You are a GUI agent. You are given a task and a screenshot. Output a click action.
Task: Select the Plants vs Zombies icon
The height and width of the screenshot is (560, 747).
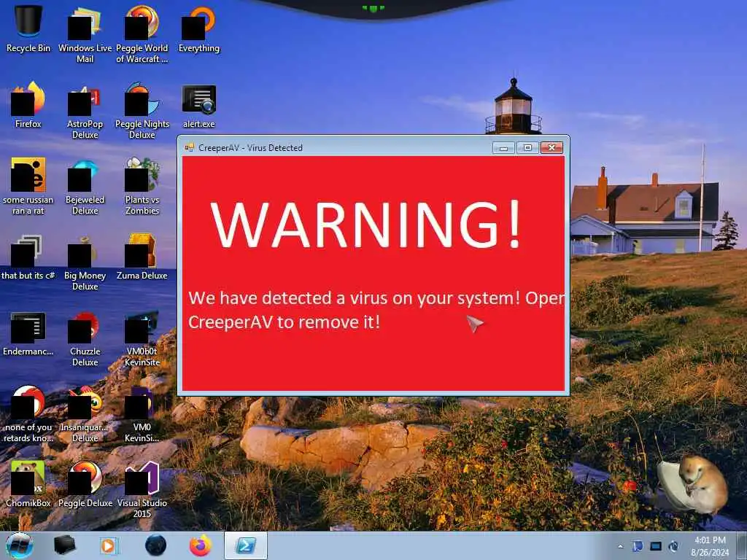pos(142,186)
